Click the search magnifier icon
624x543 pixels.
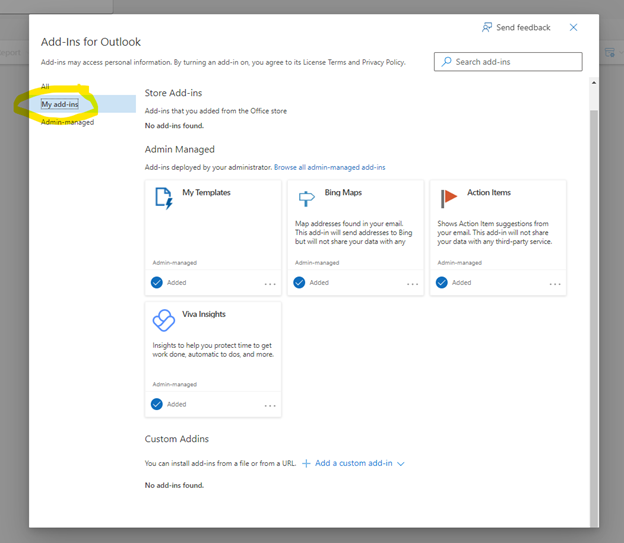click(x=445, y=62)
